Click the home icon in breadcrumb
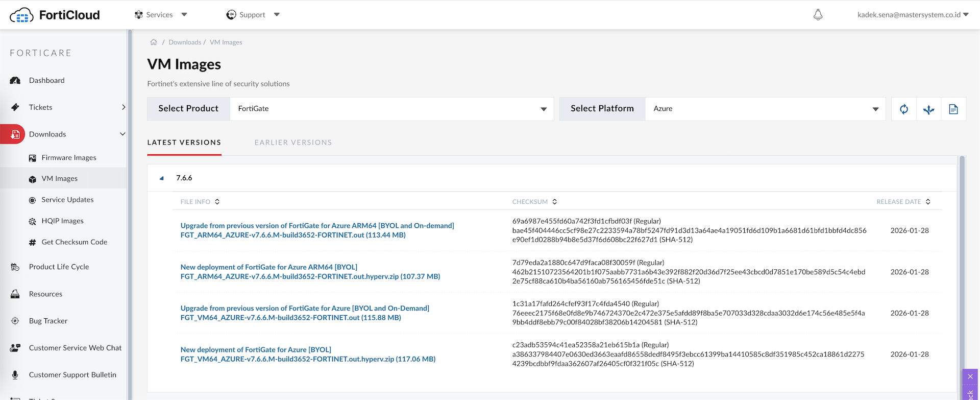Viewport: 980px width, 400px height. pos(154,42)
